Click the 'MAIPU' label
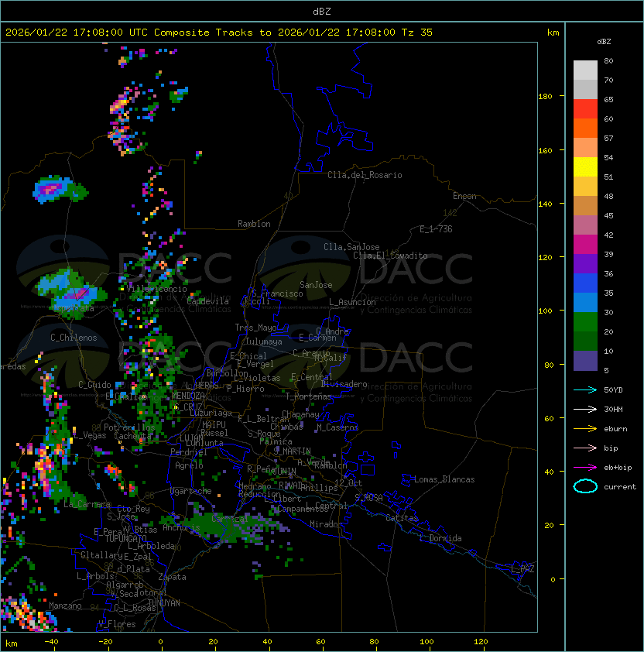Viewport: 644px width, 652px height. (214, 425)
